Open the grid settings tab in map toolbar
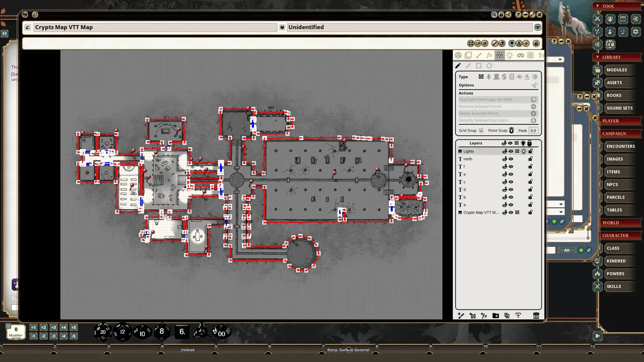644x362 pixels. pyautogui.click(x=530, y=55)
